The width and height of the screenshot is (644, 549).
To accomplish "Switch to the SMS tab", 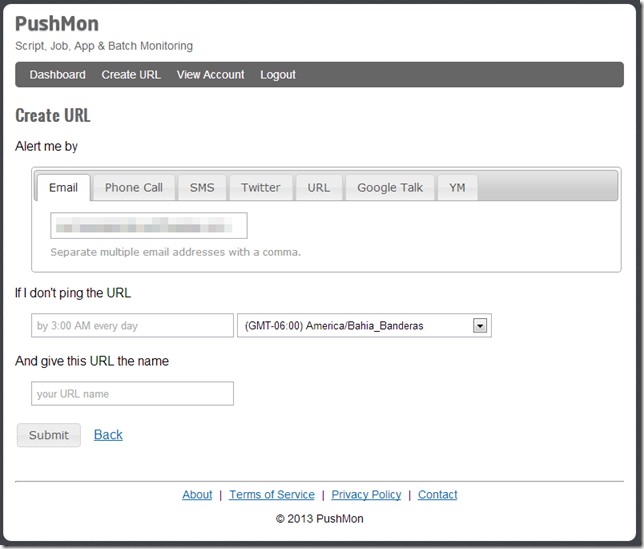I will pyautogui.click(x=202, y=188).
